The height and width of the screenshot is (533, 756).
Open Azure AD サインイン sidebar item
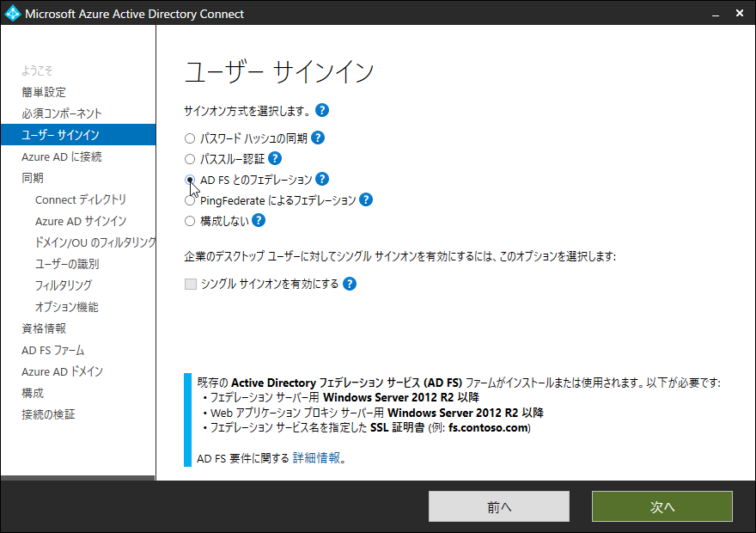pos(81,222)
